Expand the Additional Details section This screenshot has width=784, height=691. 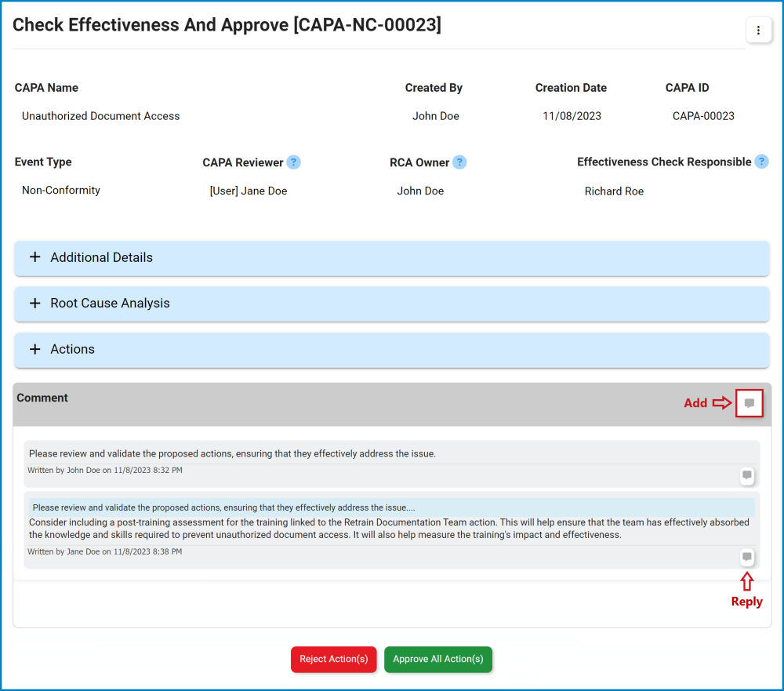coord(101,257)
